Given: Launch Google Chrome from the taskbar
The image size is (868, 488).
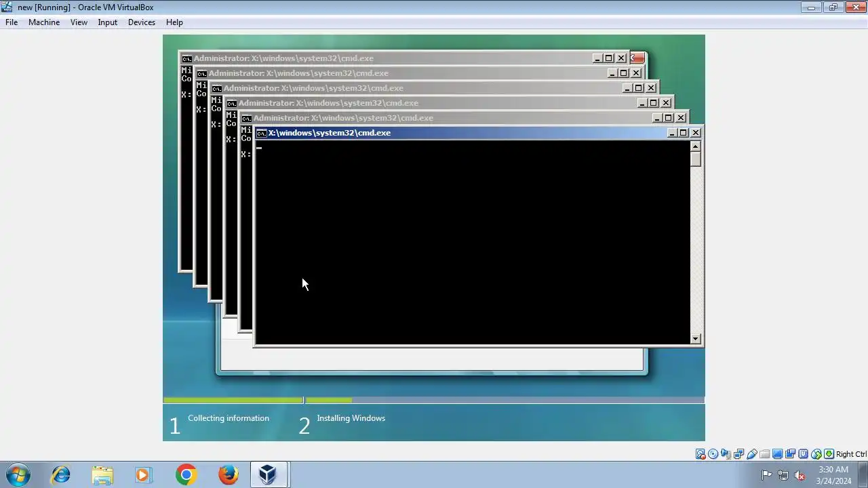Looking at the screenshot, I should pos(186,474).
